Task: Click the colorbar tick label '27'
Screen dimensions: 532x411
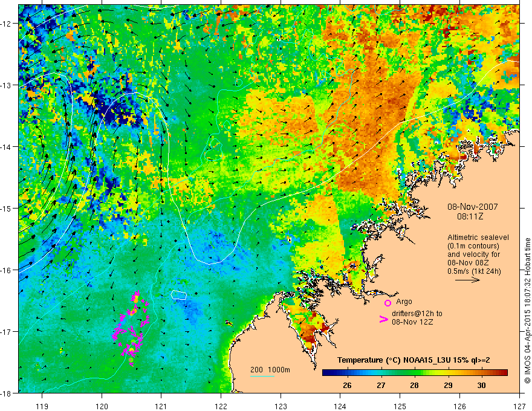Action: tap(381, 386)
